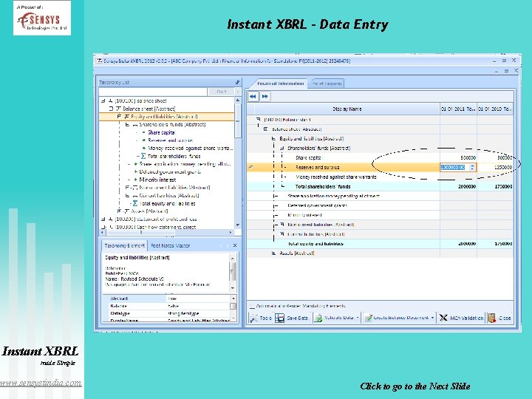Screen dimensions: 532x399
Task: Click the Find button in Taxonomy List
Action: coord(221,92)
